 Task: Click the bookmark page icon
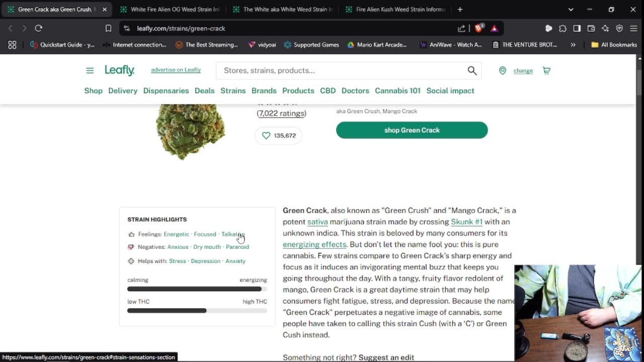[x=108, y=29]
